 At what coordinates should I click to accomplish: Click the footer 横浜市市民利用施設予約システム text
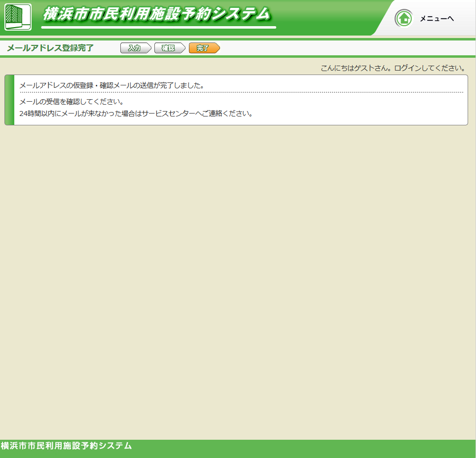click(x=67, y=446)
